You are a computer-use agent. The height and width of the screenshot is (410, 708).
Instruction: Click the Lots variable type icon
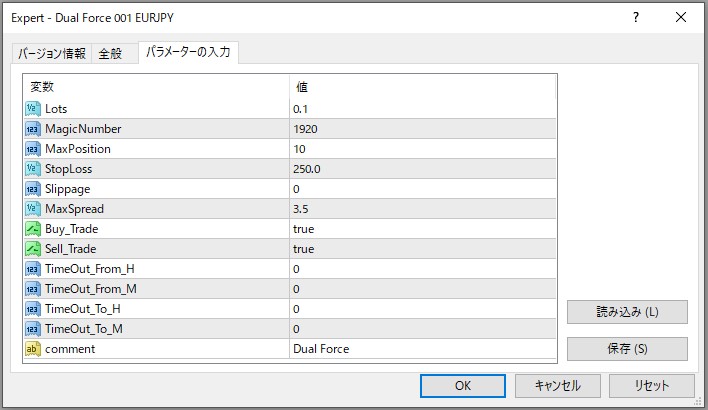coord(32,108)
